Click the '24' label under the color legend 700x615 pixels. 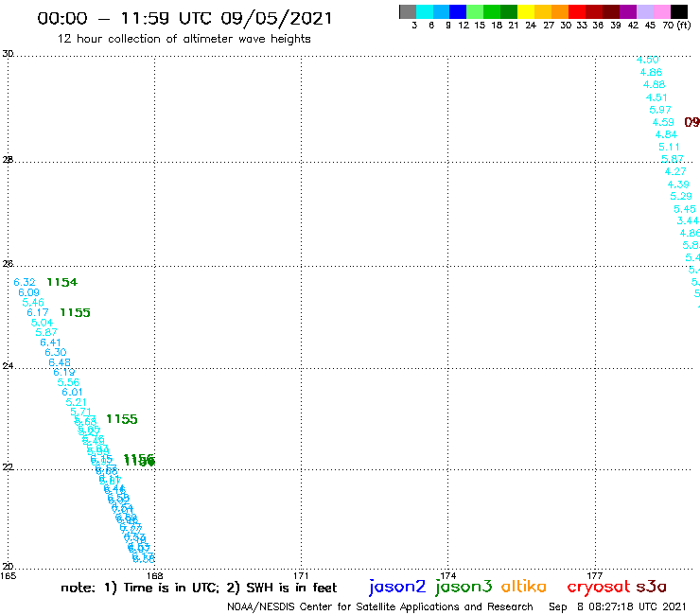click(x=531, y=26)
